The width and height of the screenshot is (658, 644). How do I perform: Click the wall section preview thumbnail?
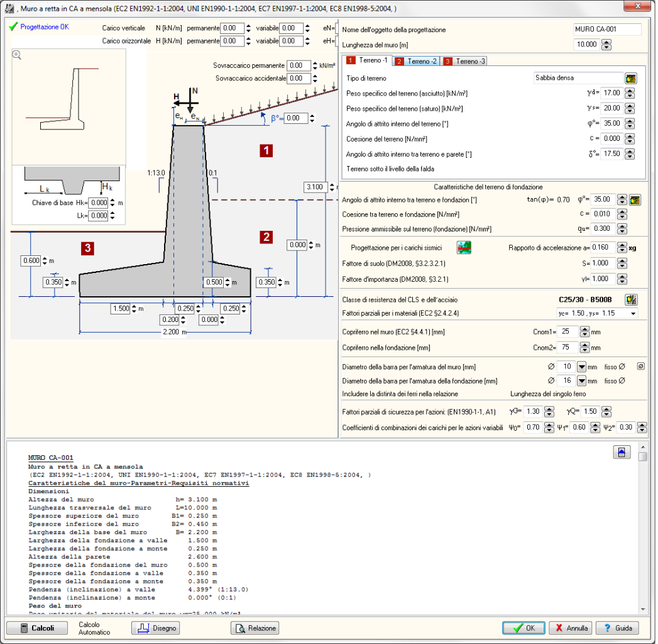(x=69, y=107)
